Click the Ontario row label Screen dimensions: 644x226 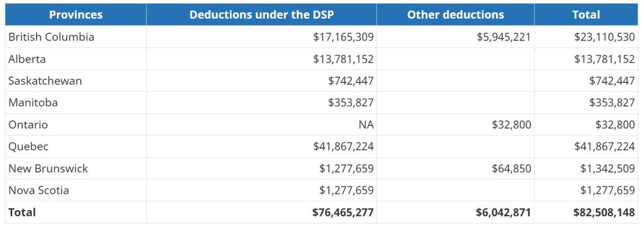click(28, 125)
